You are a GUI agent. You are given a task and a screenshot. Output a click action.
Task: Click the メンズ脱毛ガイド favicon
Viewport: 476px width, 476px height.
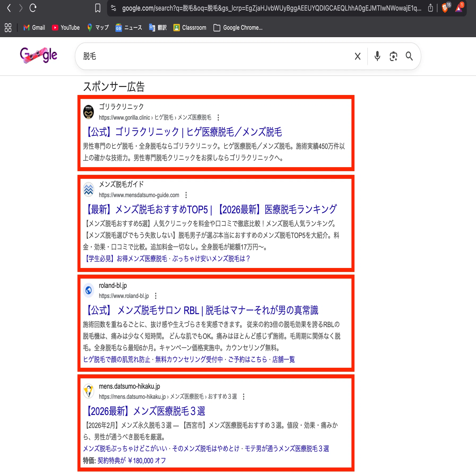(89, 189)
